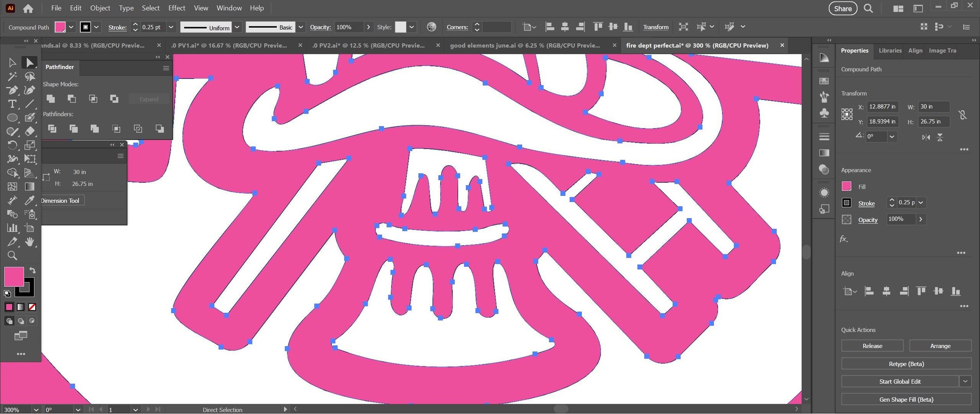Image resolution: width=980 pixels, height=414 pixels.
Task: Expand the Opacity options arrow in Properties
Action: pyautogui.click(x=921, y=219)
